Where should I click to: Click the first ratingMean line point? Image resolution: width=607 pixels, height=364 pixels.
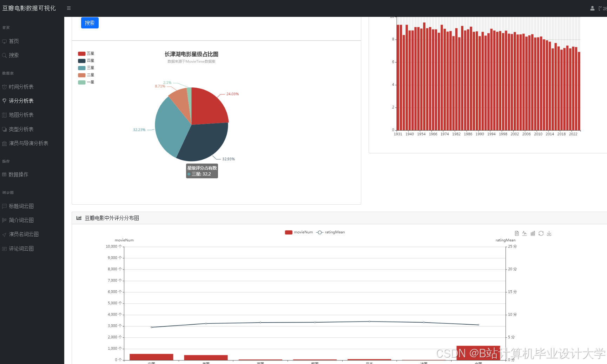pos(151,327)
